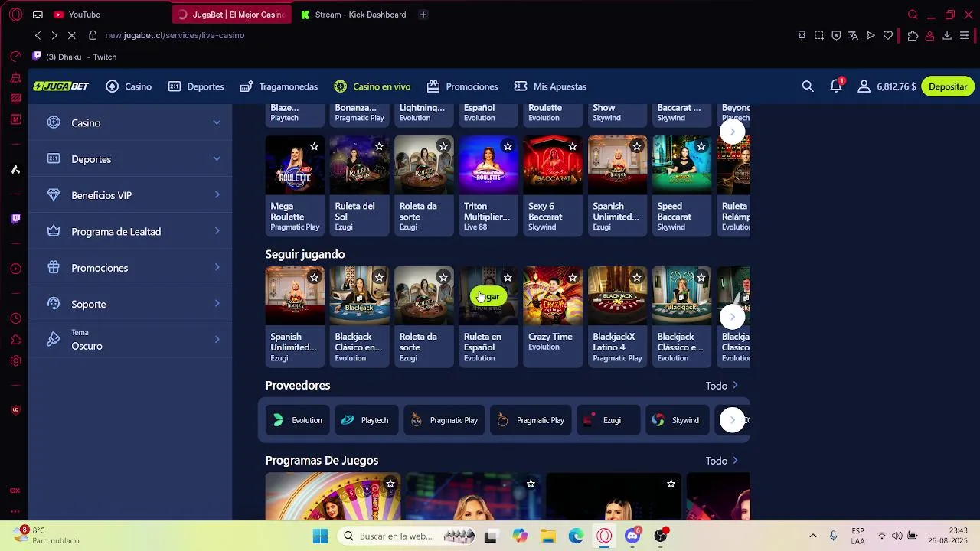The image size is (980, 551).
Task: Click the JugaBet logo
Action: point(61,86)
